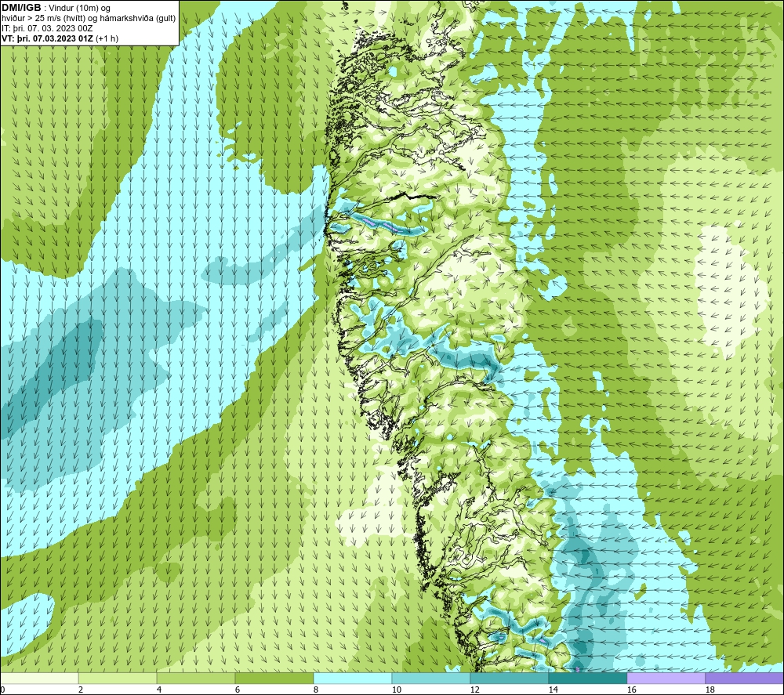Image resolution: width=784 pixels, height=695 pixels.
Task: Click the DMI/IGB title text
Action: tap(21, 8)
